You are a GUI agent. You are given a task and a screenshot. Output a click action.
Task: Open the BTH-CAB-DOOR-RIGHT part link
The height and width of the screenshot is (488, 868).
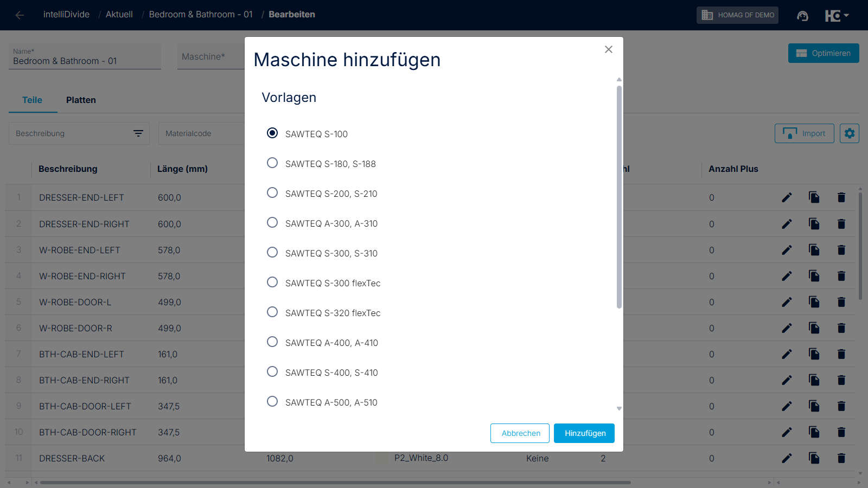pos(88,432)
